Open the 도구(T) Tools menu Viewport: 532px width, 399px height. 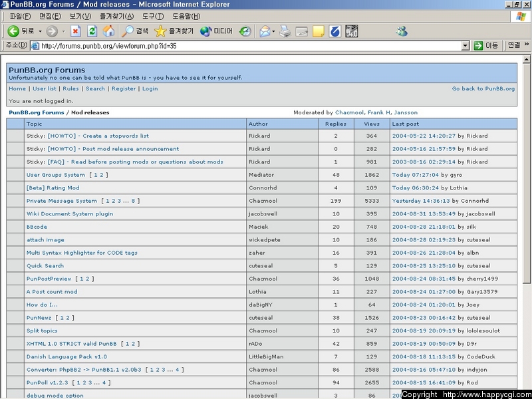(153, 16)
